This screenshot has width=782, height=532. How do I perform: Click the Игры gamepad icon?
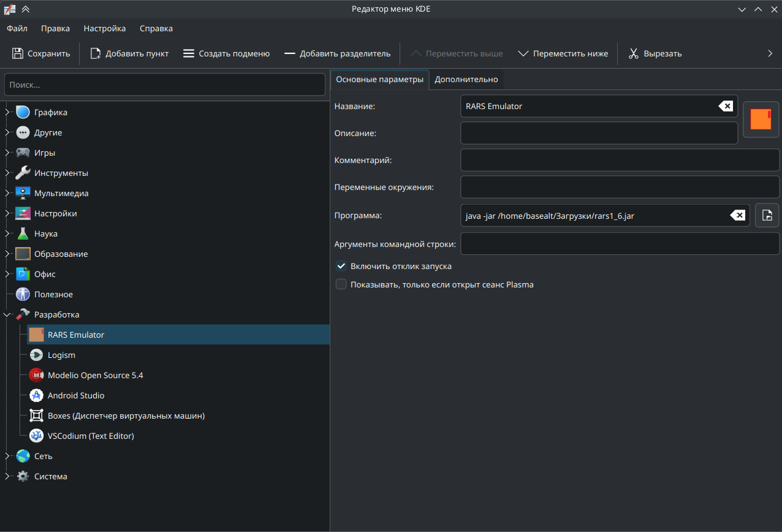(23, 153)
